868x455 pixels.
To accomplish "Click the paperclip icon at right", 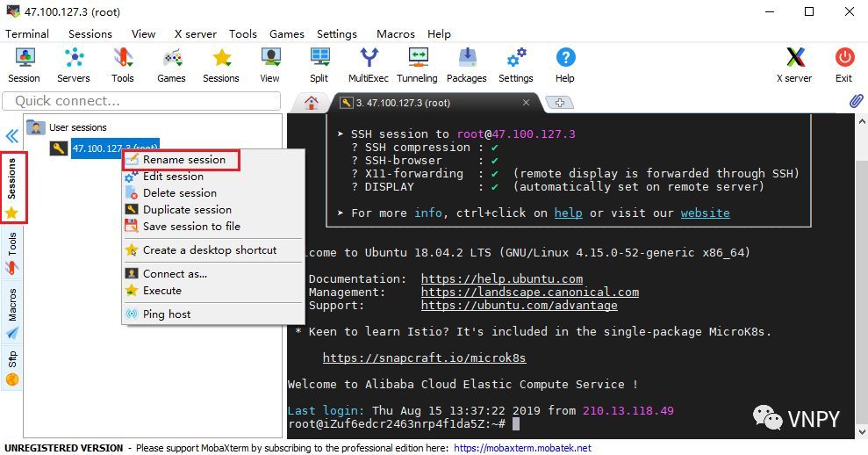I will click(856, 101).
